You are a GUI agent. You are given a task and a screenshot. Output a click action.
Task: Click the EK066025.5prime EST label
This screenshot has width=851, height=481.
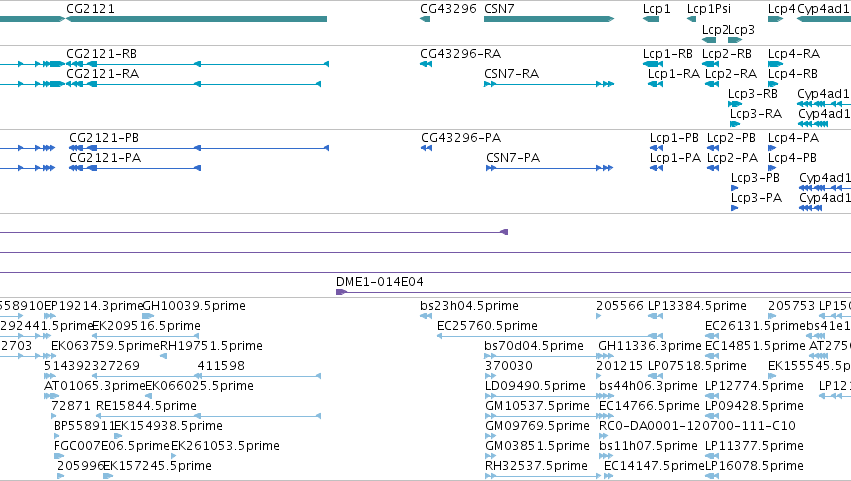pos(199,386)
